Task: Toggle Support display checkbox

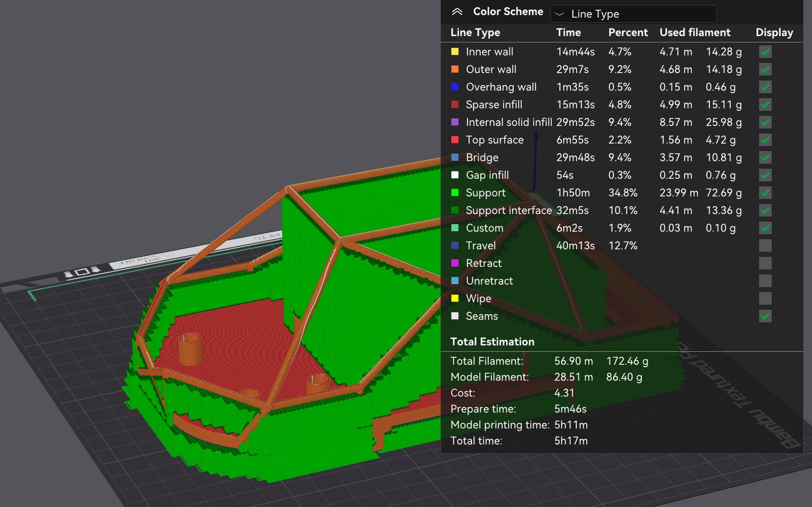Action: [x=765, y=193]
